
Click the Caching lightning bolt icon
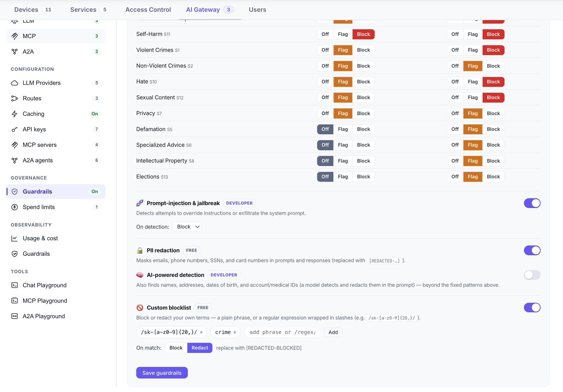pyautogui.click(x=15, y=114)
